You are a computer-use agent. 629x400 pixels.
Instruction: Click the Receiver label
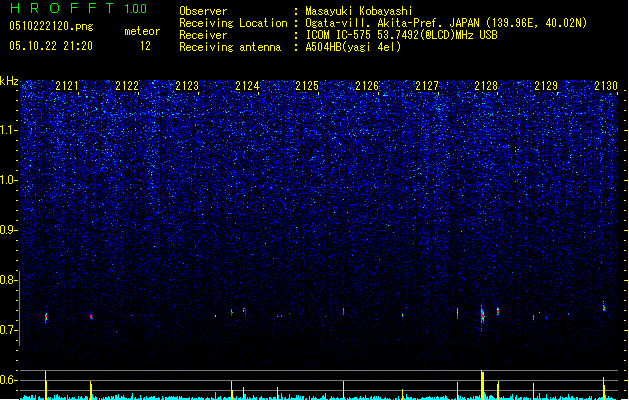(x=203, y=35)
